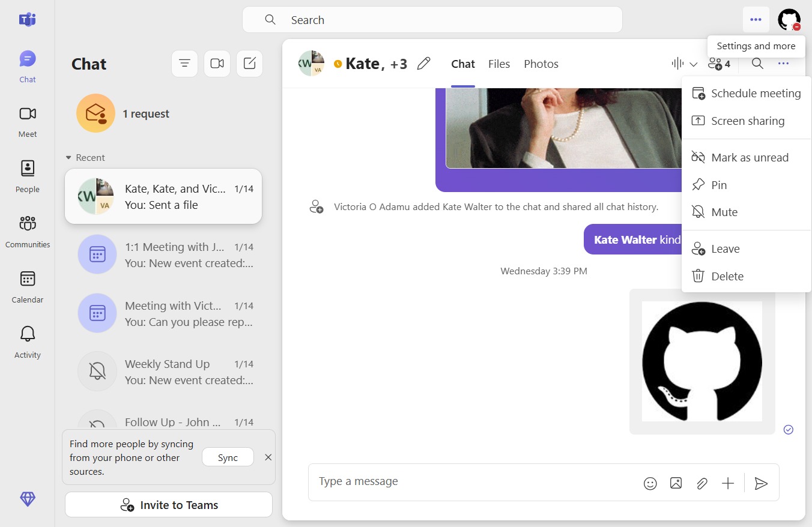
Task: Edit the group chat name
Action: pyautogui.click(x=424, y=64)
